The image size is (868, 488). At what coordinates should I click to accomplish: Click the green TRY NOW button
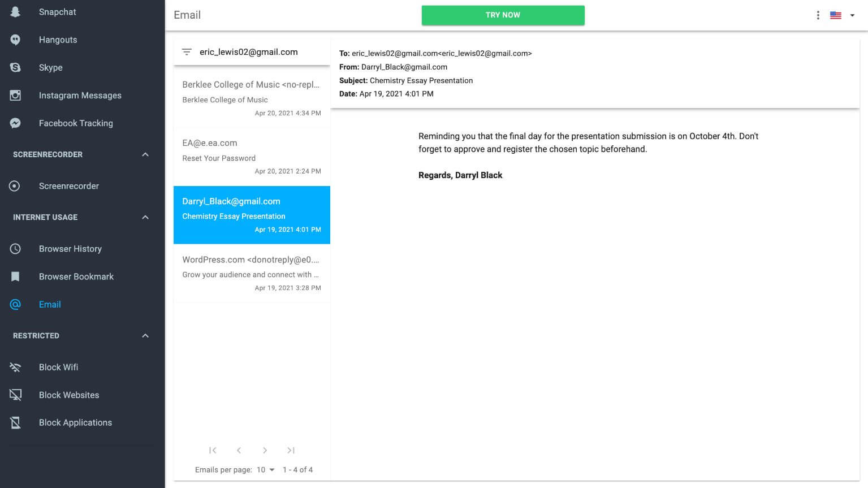(x=503, y=15)
